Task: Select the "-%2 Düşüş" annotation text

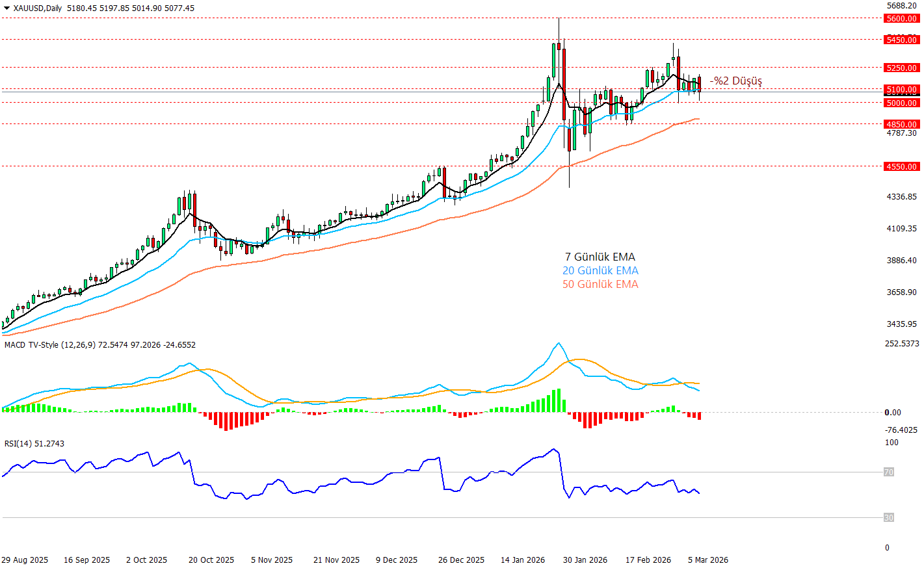Action: pos(735,81)
